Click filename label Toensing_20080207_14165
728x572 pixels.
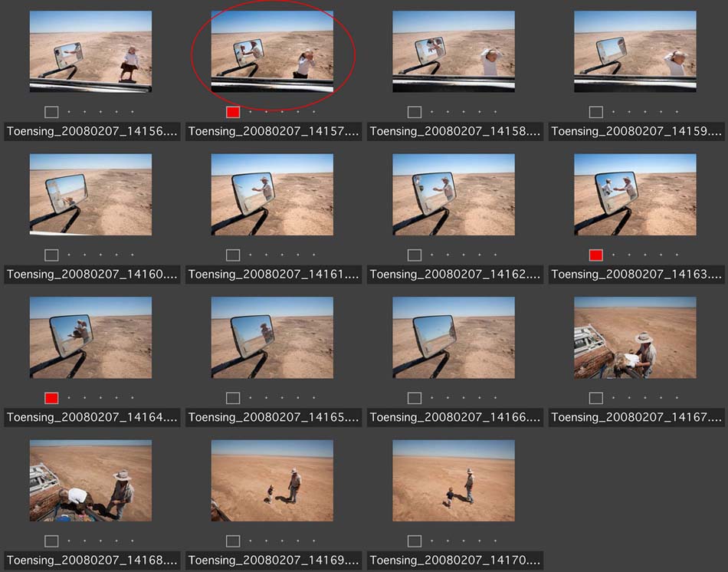(x=274, y=418)
